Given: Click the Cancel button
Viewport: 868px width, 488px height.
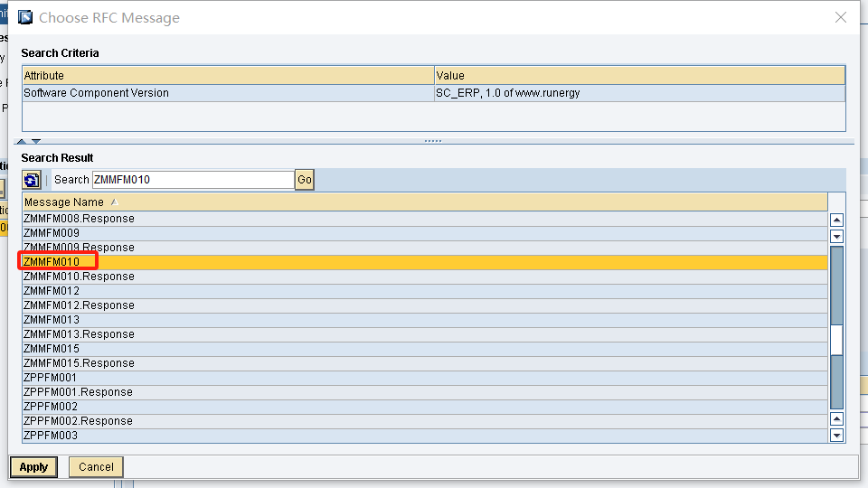Looking at the screenshot, I should [x=96, y=467].
